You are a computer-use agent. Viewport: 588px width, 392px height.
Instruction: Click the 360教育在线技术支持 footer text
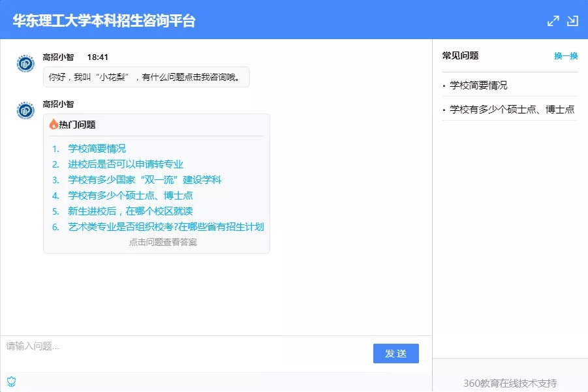tap(510, 383)
